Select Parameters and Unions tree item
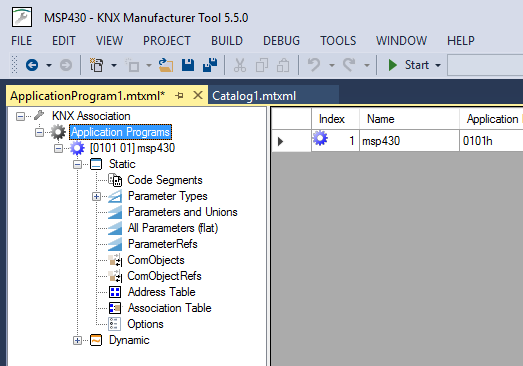This screenshot has height=366, width=523. [x=182, y=212]
